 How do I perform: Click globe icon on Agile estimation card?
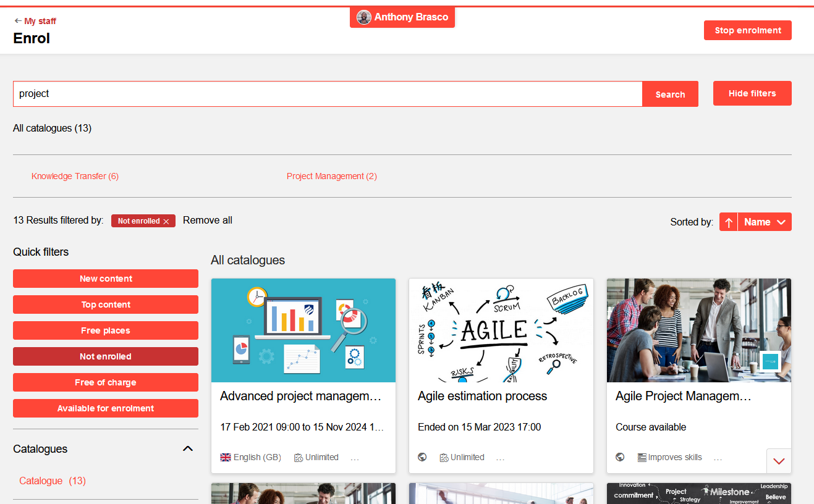point(422,458)
